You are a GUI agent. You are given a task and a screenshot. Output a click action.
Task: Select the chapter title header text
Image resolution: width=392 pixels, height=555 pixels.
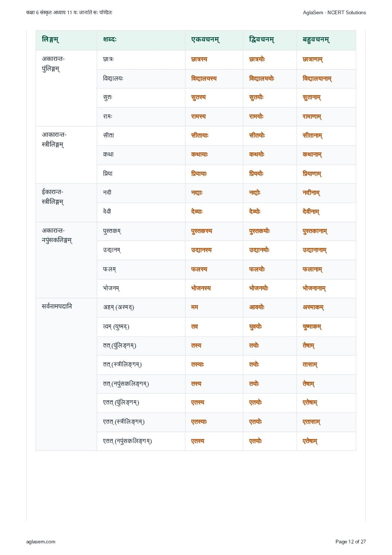(69, 12)
